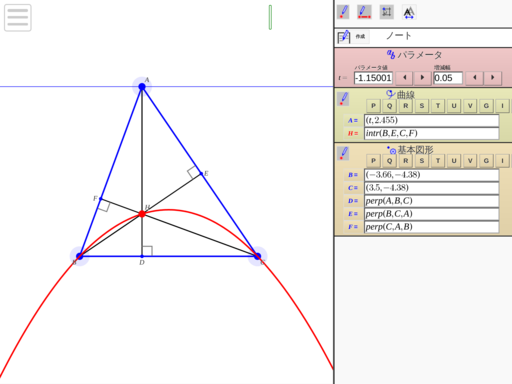The height and width of the screenshot is (384, 512).
Task: Click the A= label button
Action: [x=353, y=120]
